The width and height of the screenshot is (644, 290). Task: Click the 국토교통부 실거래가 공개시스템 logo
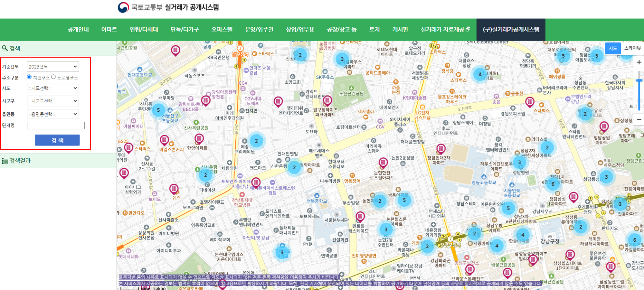pyautogui.click(x=168, y=7)
